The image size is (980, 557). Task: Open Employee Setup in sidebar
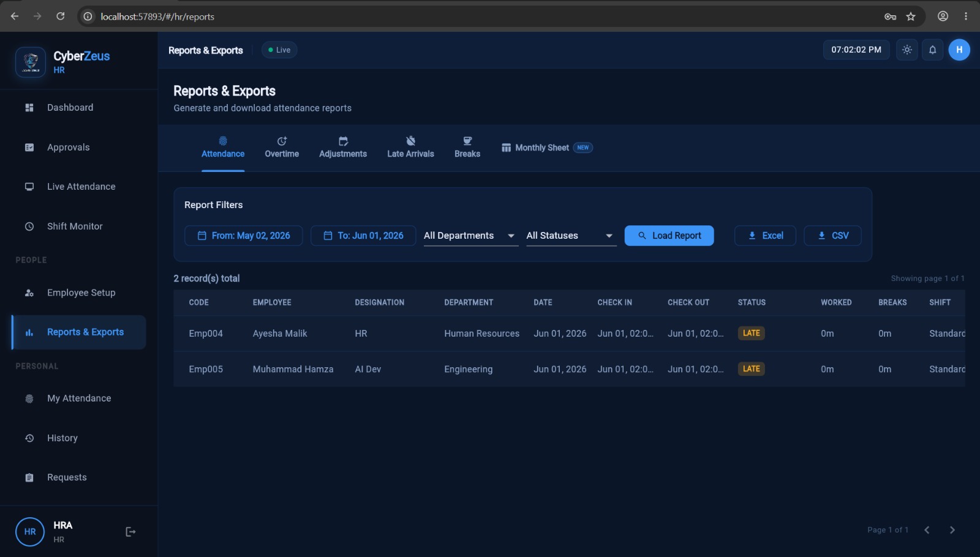coord(78,293)
